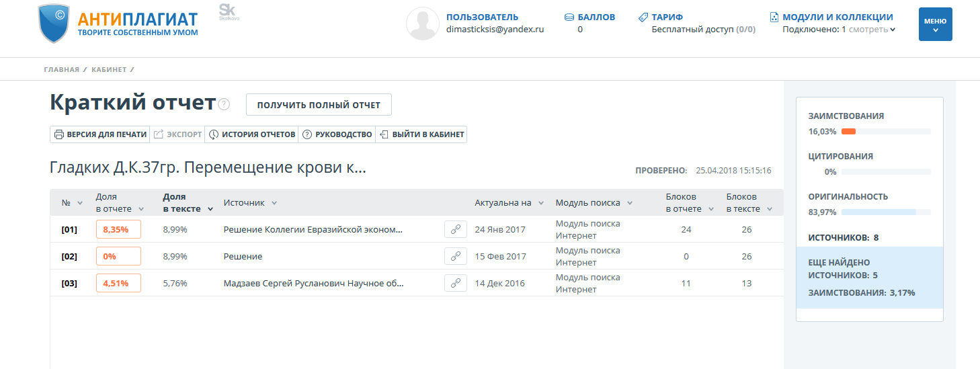Open Источник column filter arrow
This screenshot has width=980, height=369.
[x=274, y=203]
